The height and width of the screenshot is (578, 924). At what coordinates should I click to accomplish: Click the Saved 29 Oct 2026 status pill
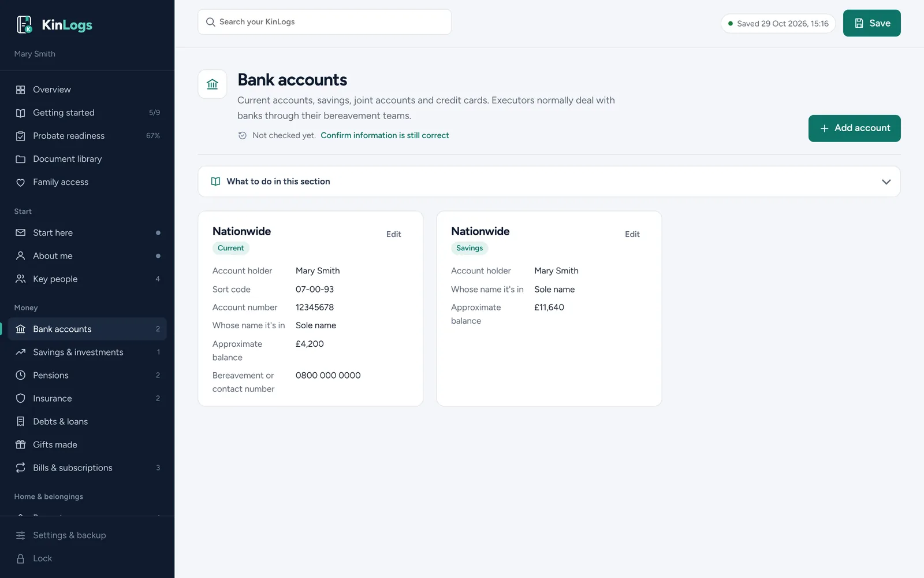[x=778, y=24]
